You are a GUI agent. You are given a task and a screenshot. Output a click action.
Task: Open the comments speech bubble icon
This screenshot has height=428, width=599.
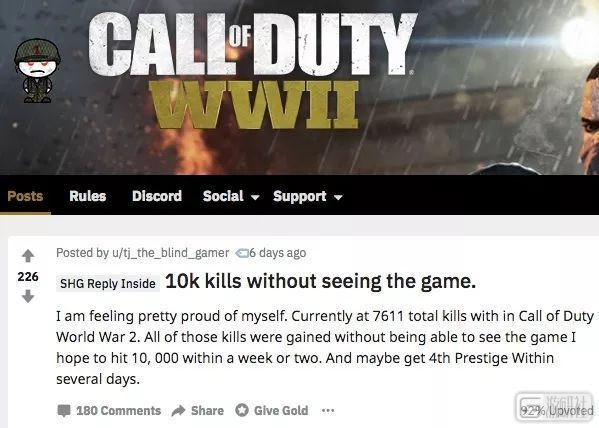64,411
